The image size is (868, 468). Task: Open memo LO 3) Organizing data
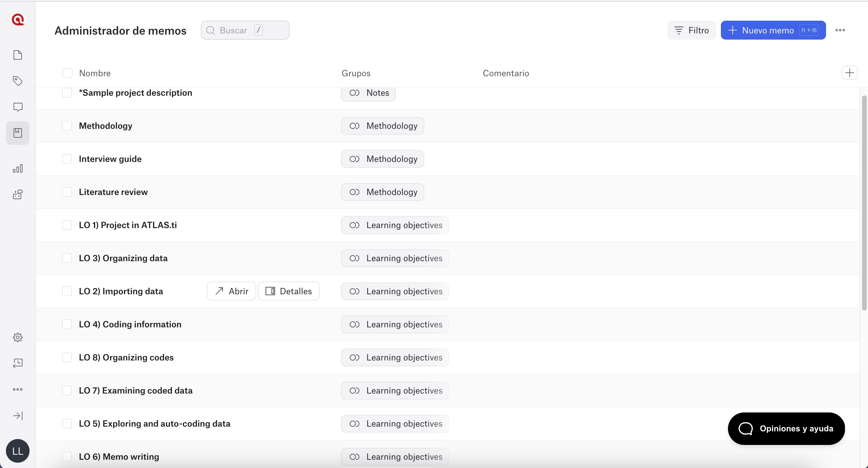tap(123, 258)
